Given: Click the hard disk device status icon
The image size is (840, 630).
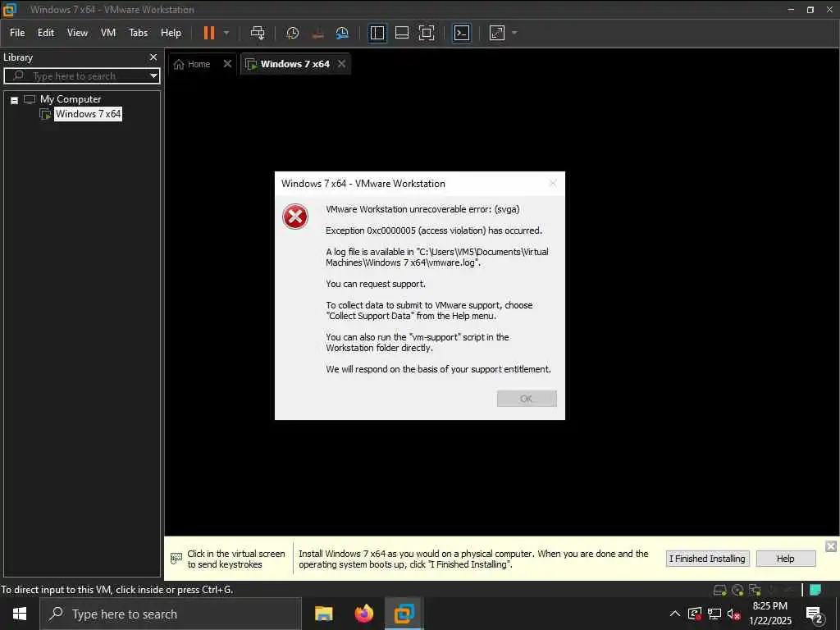Looking at the screenshot, I should [720, 590].
